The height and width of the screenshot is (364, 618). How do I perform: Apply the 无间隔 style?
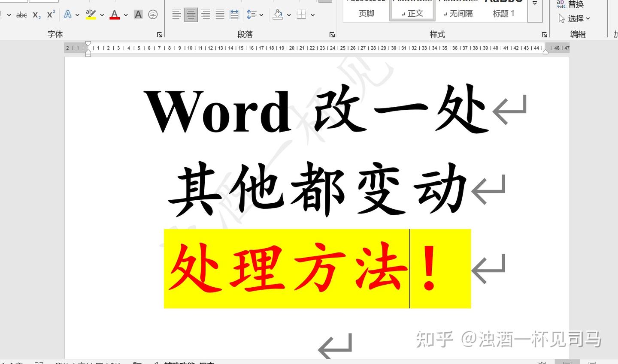point(458,10)
